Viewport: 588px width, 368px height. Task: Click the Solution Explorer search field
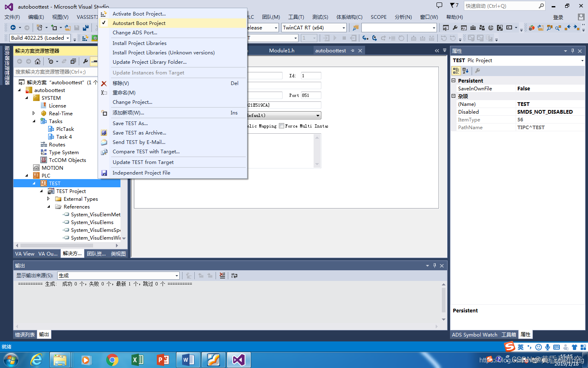click(x=55, y=72)
